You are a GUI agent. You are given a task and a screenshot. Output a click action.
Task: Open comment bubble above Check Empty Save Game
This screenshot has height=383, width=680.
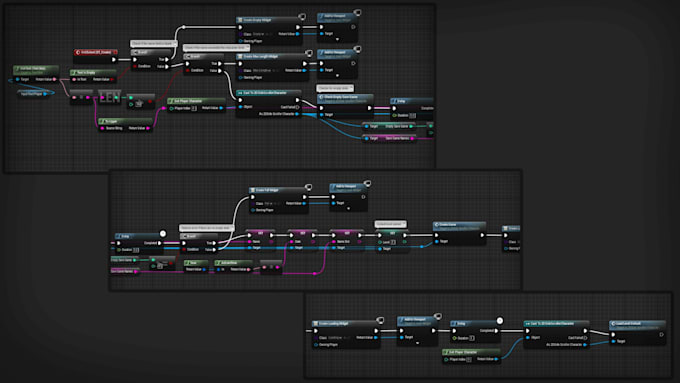[335, 88]
